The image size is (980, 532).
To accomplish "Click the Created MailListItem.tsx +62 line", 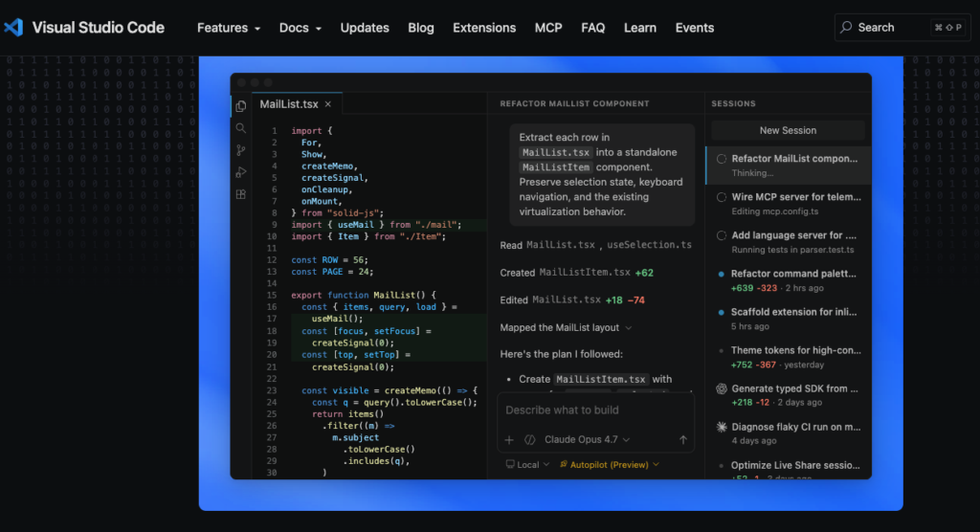I will [x=576, y=273].
